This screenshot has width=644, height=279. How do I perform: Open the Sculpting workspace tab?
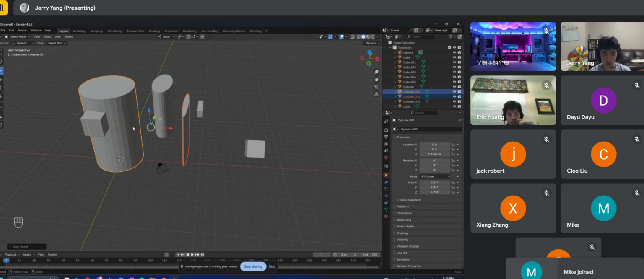point(96,31)
